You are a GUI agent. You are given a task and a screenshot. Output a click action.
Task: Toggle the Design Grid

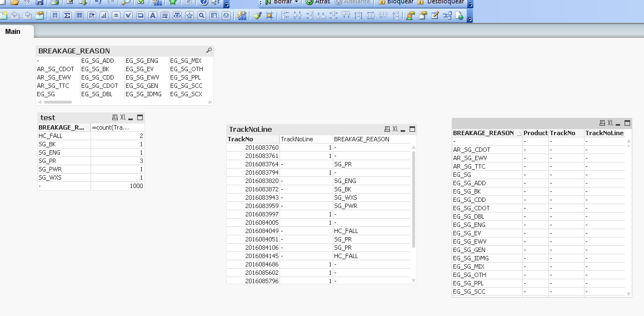pyautogui.click(x=269, y=16)
